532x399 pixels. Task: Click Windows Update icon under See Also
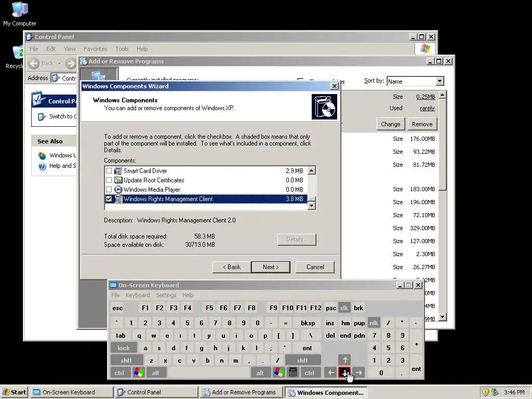pyautogui.click(x=42, y=155)
